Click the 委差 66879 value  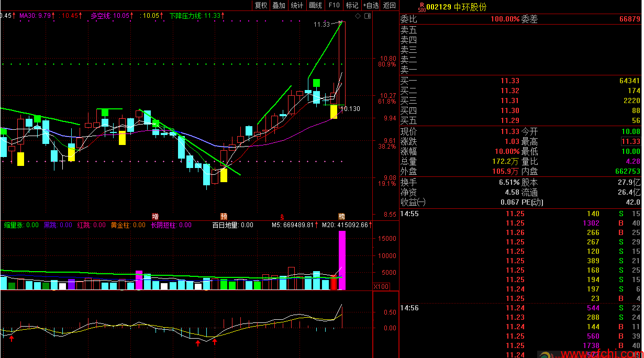629,19
